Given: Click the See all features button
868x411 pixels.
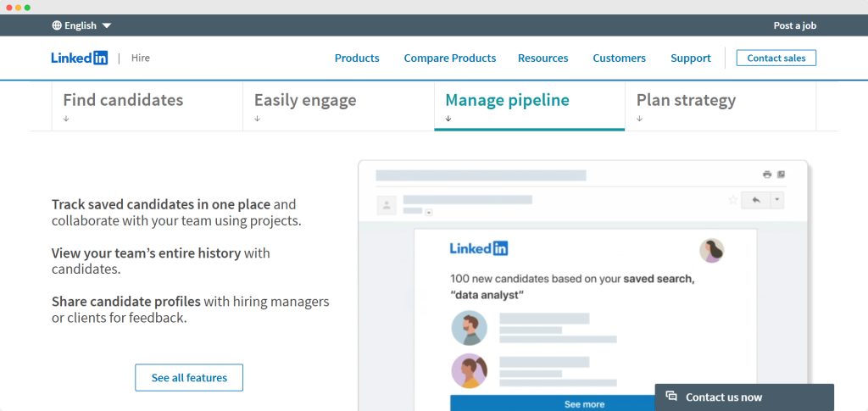Looking at the screenshot, I should [x=189, y=378].
